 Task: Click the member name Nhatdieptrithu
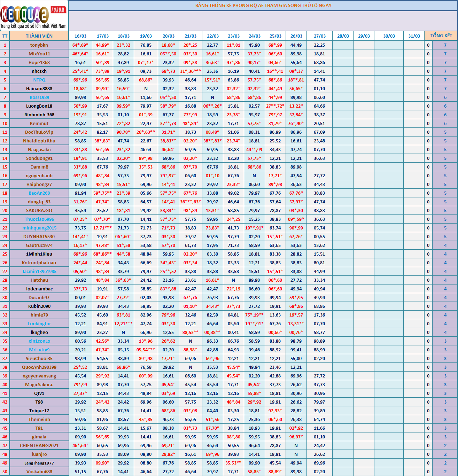point(39,141)
